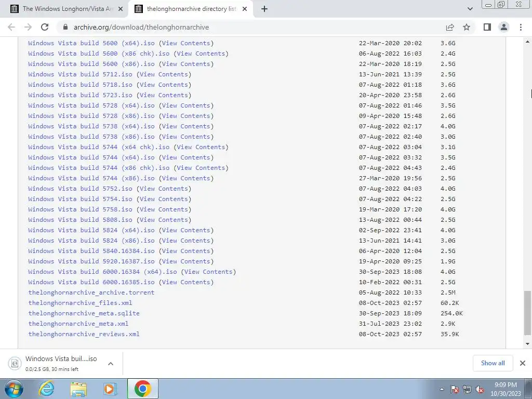Viewport: 532px width, 399px height.
Task: Open thelonghornarchive_files.xml link
Action: (80, 303)
